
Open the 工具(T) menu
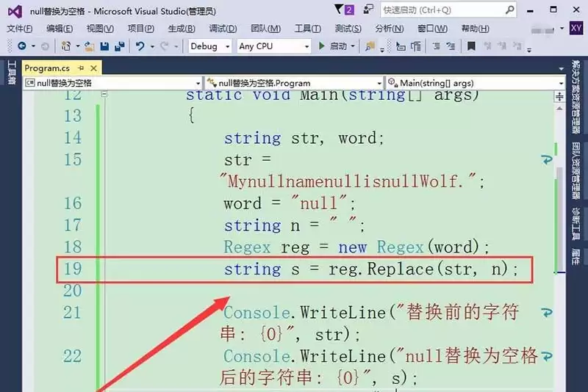tap(307, 29)
